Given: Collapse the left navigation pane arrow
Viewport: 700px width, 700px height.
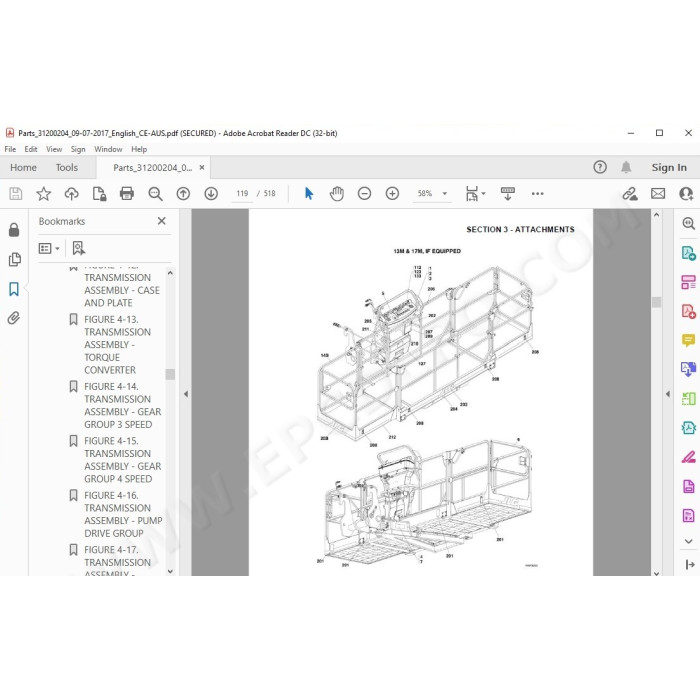Looking at the screenshot, I should pos(186,394).
